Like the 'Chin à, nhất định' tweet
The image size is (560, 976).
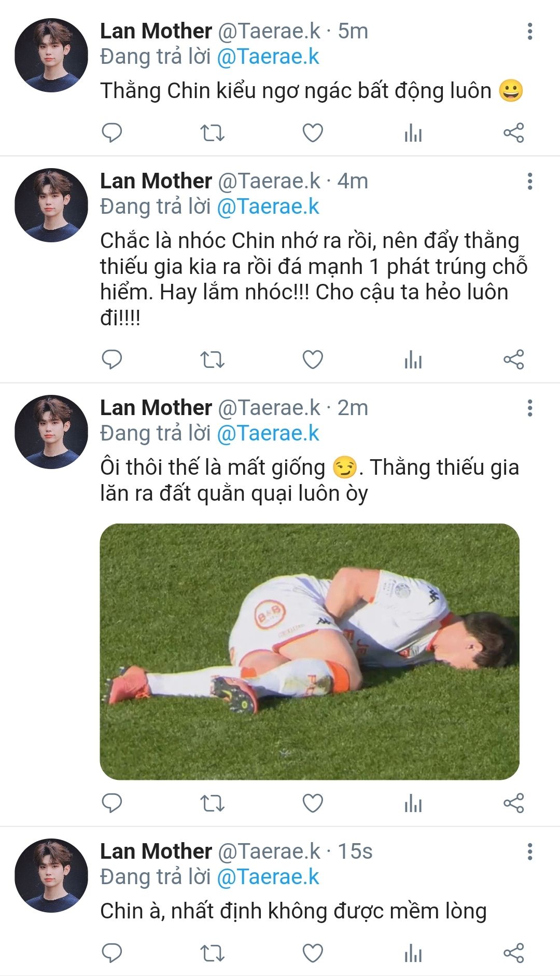(313, 953)
